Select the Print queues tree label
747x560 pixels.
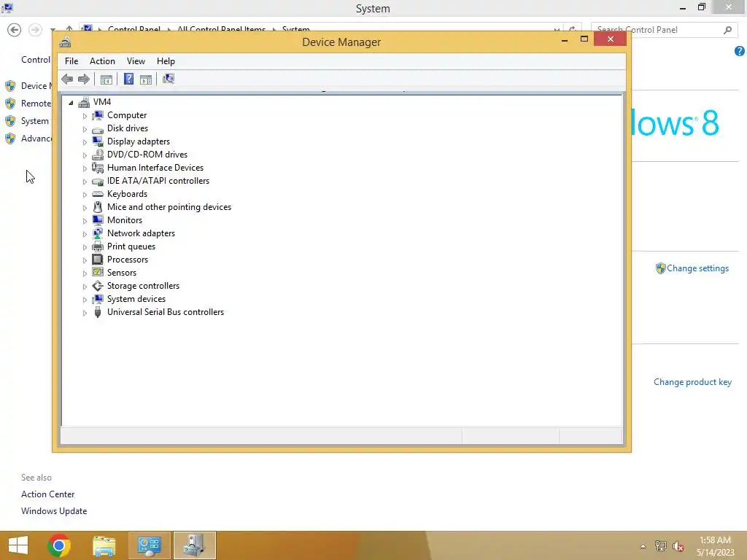[131, 246]
